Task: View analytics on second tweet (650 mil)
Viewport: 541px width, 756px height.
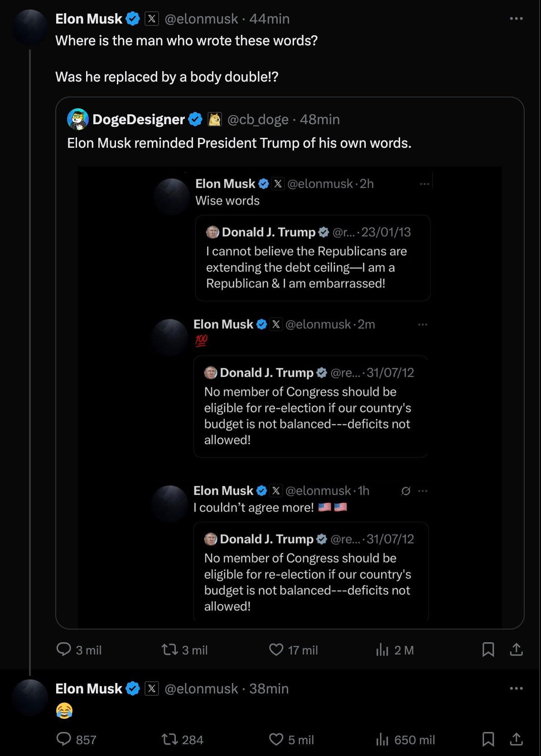Action: click(382, 739)
